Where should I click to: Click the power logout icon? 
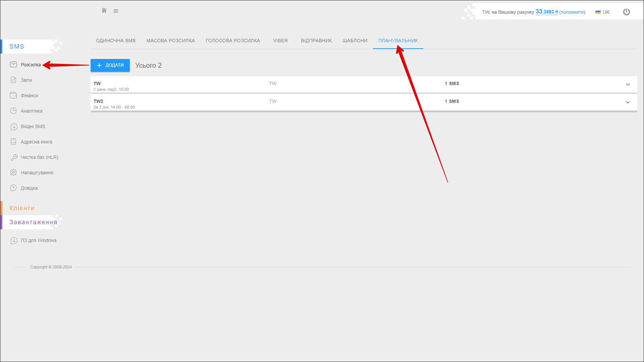point(626,12)
